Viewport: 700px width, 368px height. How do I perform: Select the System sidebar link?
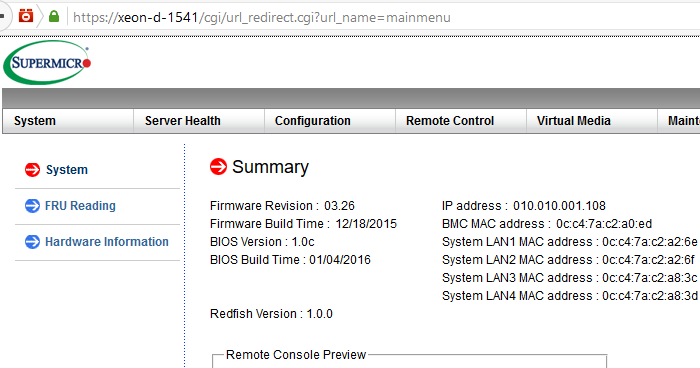[67, 170]
